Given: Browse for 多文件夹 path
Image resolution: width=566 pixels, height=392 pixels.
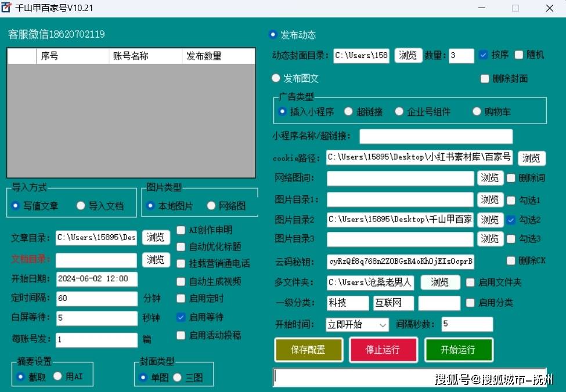Looking at the screenshot, I should pyautogui.click(x=440, y=282).
